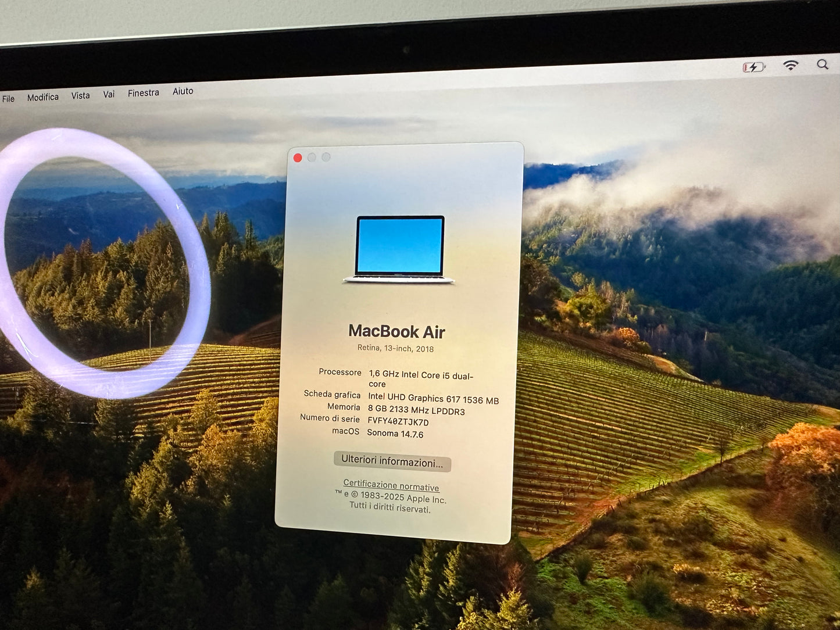Click the Sonoma 14.7.6 version text
The image size is (840, 630).
tap(395, 434)
